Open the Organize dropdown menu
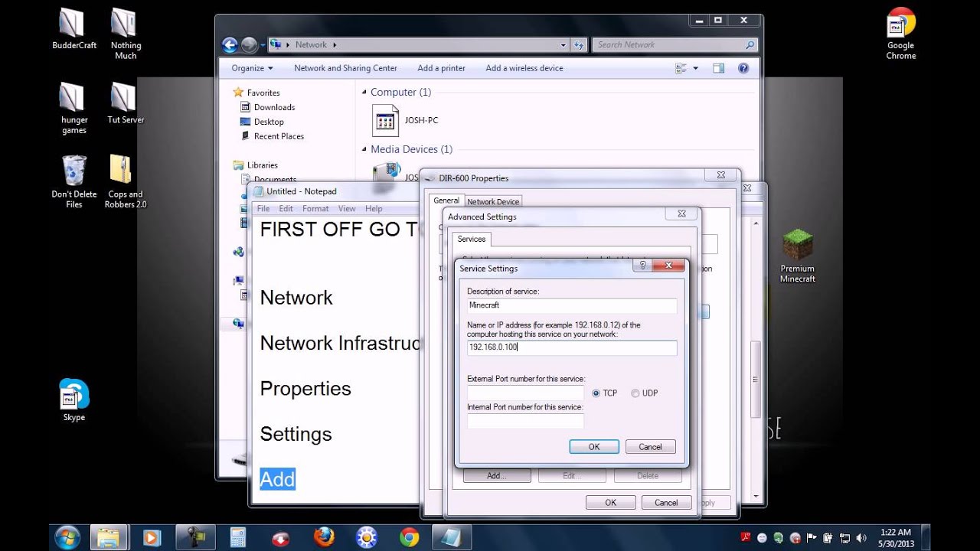980x551 pixels. [252, 68]
